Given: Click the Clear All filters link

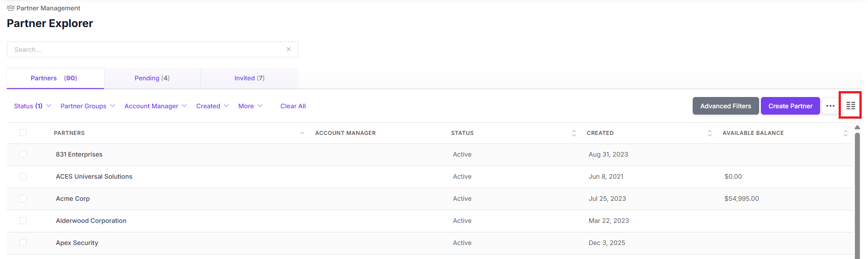Looking at the screenshot, I should point(293,106).
